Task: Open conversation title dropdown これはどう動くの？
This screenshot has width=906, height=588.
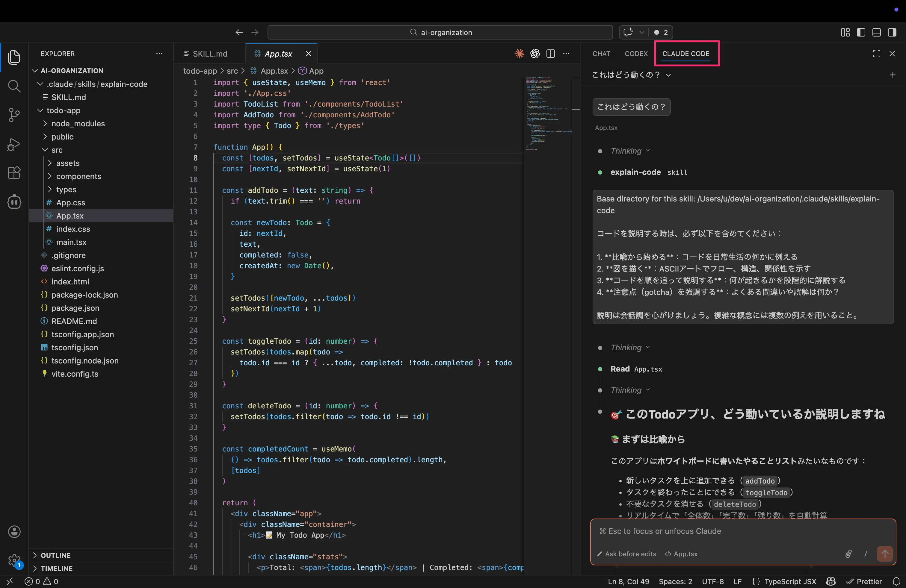Action: (631, 75)
